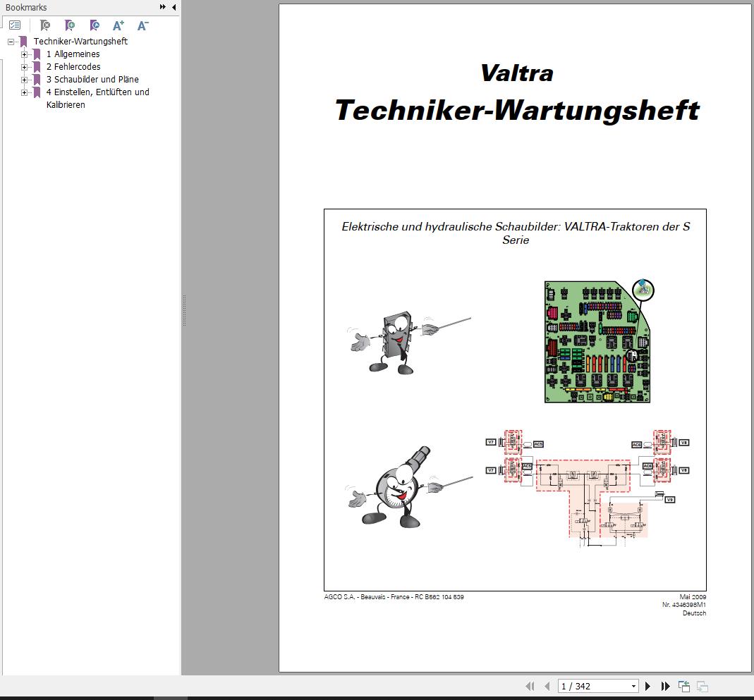Click the hydraulic schematic diagram
This screenshot has height=700, width=754.
tap(587, 488)
